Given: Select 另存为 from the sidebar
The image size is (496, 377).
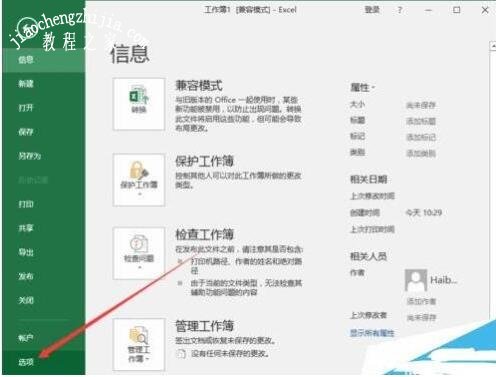Looking at the screenshot, I should pyautogui.click(x=29, y=156).
